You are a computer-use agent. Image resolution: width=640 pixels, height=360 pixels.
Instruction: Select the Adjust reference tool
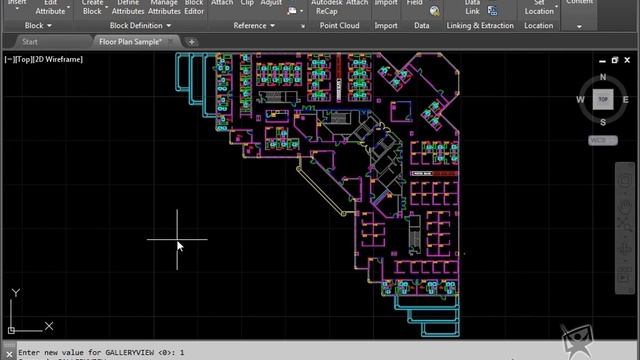[x=271, y=3]
